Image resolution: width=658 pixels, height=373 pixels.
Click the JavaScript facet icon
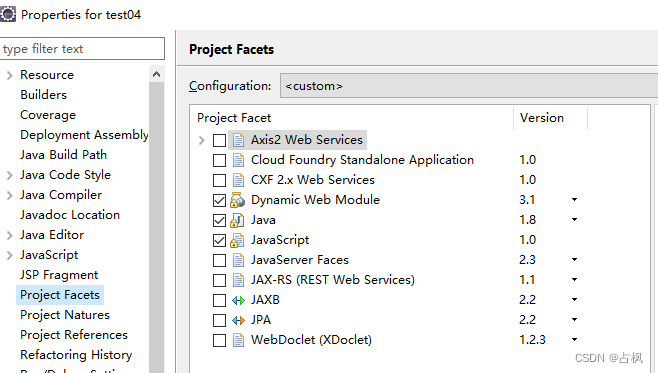(x=238, y=240)
